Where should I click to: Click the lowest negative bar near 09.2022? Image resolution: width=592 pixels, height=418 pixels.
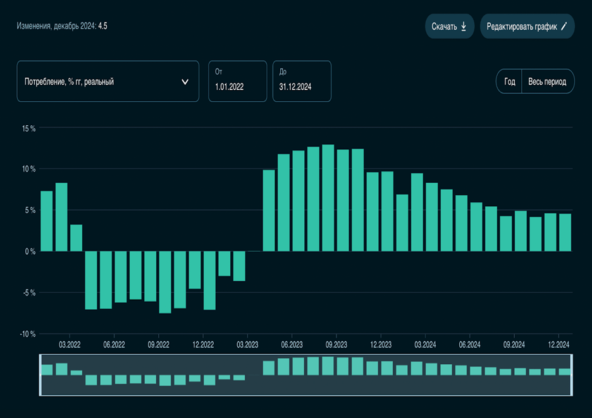165,282
